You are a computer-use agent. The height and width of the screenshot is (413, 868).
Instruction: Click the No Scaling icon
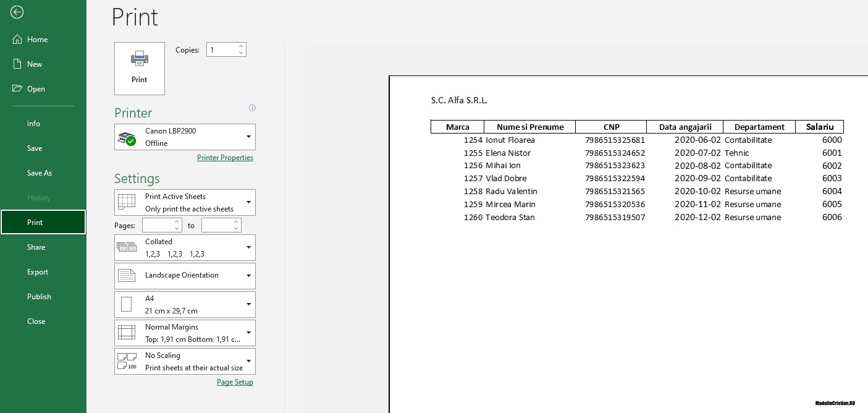[x=127, y=361]
